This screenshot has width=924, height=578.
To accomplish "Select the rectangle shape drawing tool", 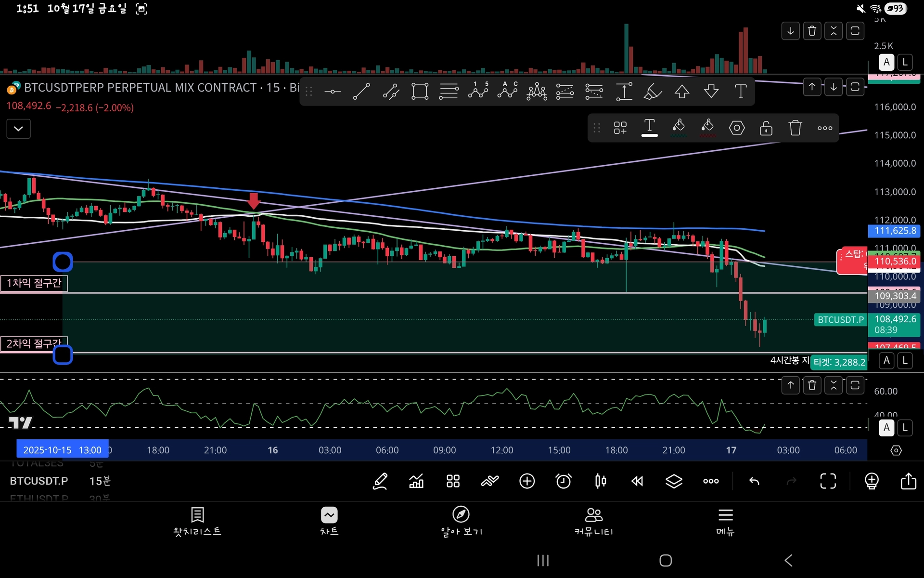I will (420, 91).
